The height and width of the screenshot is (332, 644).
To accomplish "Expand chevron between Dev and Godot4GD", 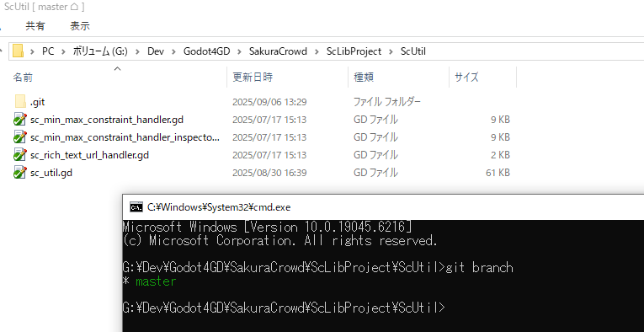I will pyautogui.click(x=173, y=51).
